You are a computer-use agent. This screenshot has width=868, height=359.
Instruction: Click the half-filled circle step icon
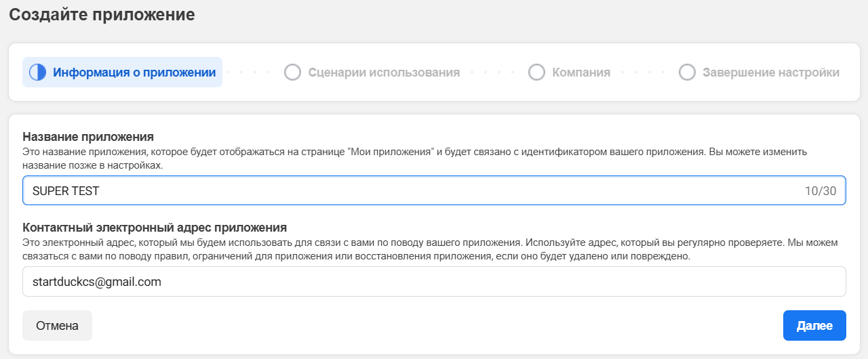(x=37, y=72)
